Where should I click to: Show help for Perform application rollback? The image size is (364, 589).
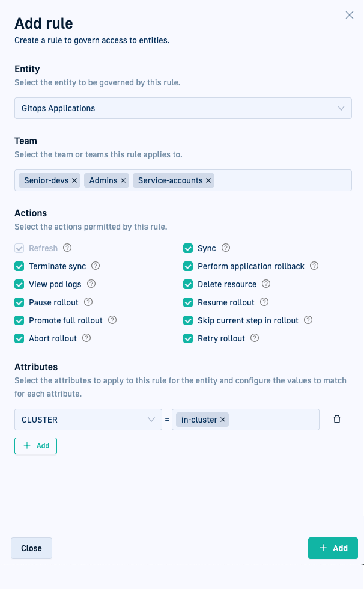tap(314, 266)
